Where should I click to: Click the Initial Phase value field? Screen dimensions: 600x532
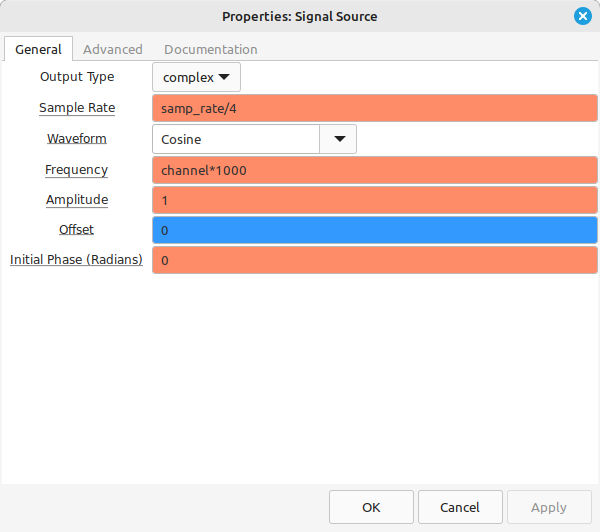[x=375, y=260]
